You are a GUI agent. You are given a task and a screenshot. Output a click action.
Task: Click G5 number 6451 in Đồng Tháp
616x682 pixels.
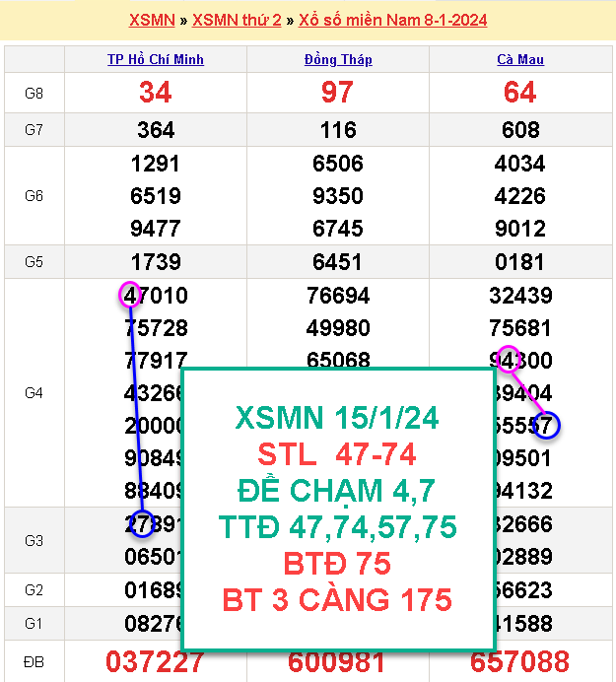coord(337,262)
